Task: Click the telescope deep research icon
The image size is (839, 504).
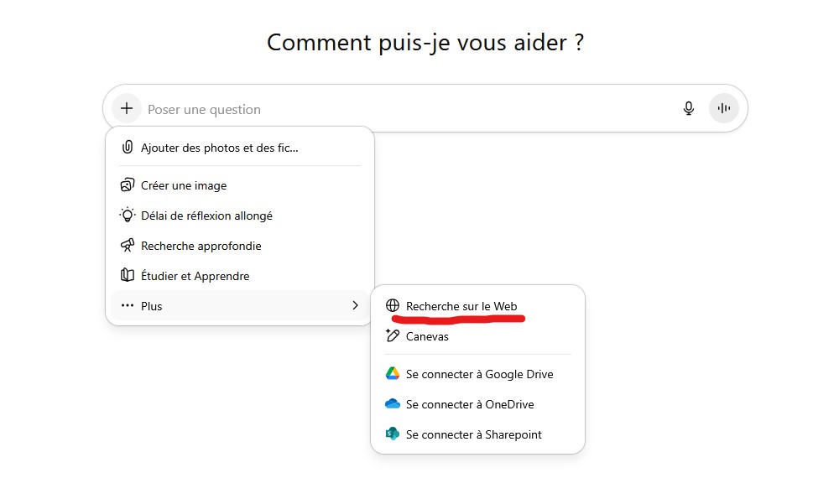Action: pyautogui.click(x=128, y=246)
